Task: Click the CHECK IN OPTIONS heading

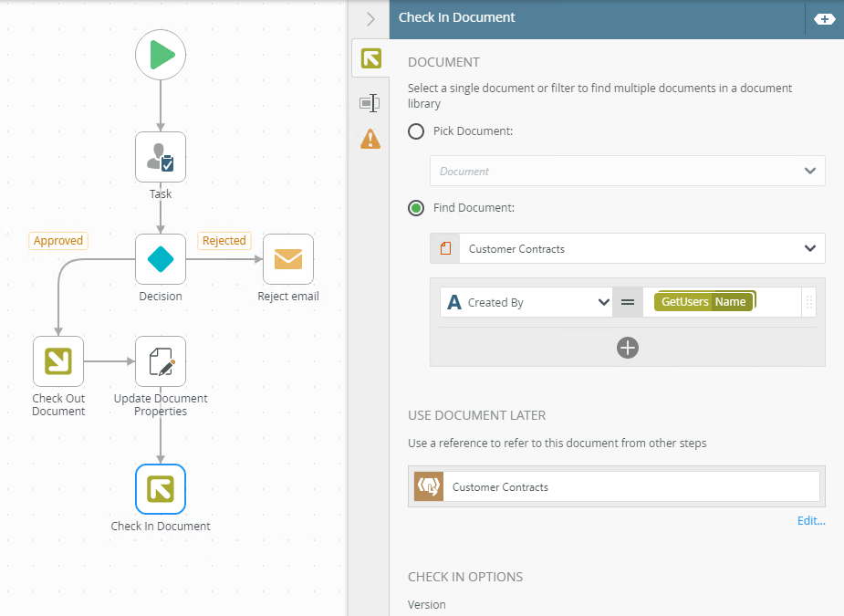Action: [x=465, y=578]
